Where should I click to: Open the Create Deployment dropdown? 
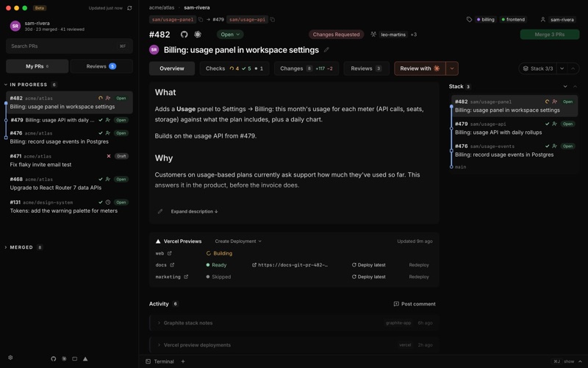(x=238, y=241)
